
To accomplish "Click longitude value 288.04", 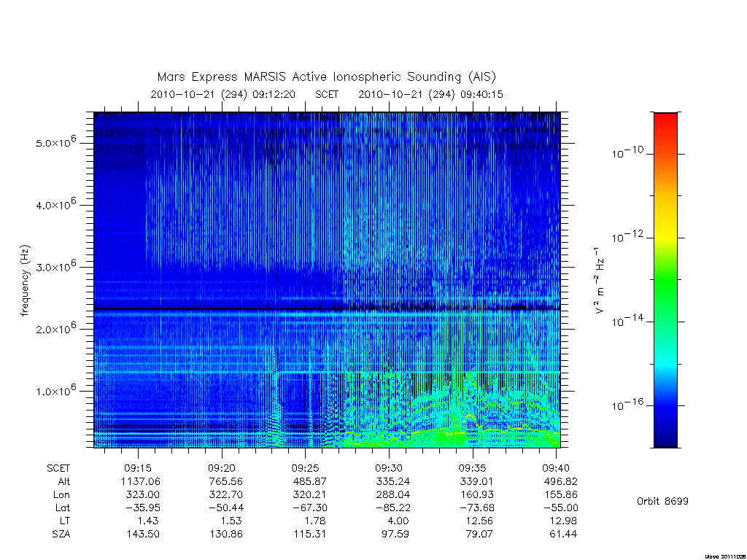I will click(393, 495).
